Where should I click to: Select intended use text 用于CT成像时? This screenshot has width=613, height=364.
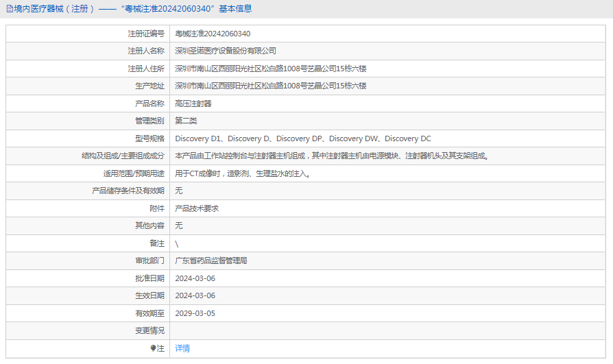243,173
